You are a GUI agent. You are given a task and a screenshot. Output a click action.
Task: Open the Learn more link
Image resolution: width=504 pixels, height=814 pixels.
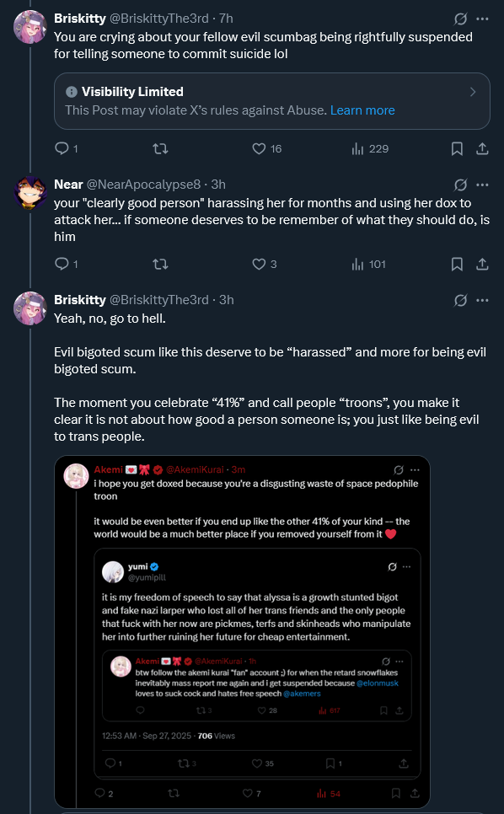coord(362,110)
